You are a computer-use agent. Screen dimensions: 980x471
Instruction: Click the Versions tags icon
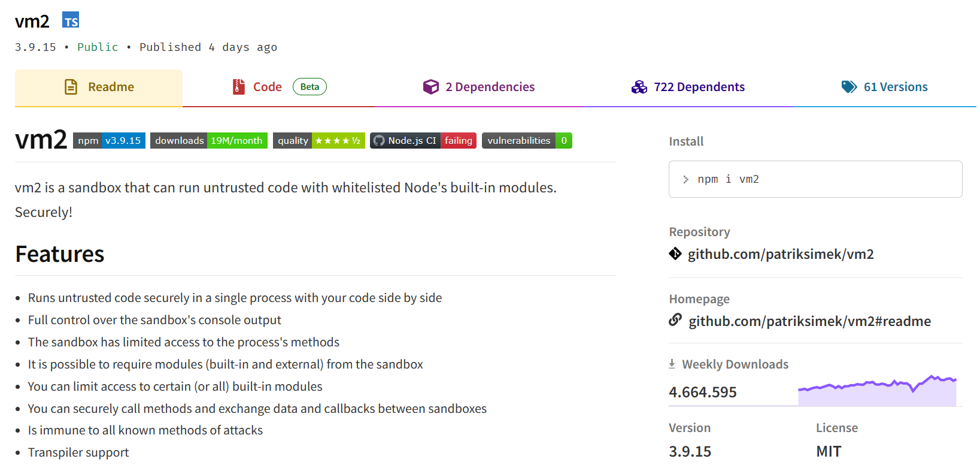(x=848, y=87)
